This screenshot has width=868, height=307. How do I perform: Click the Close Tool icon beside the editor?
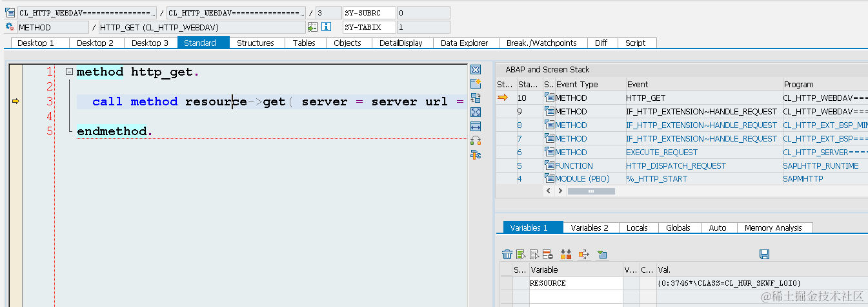coord(476,70)
